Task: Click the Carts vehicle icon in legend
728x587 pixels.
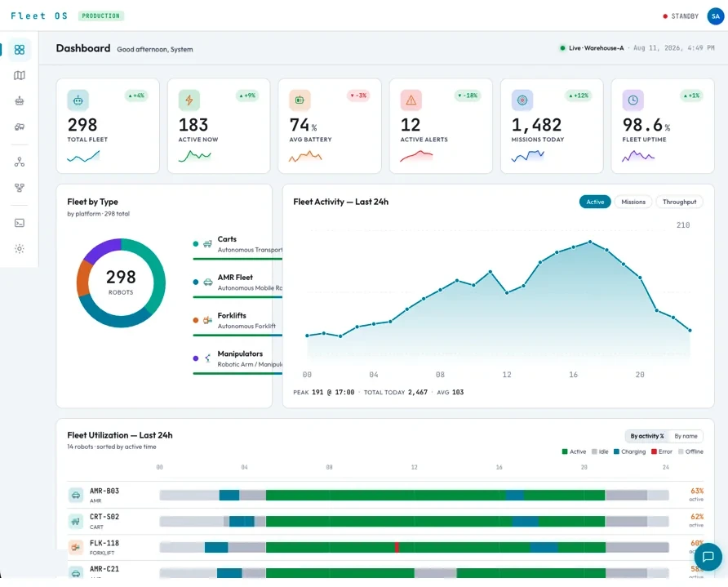Action: pos(207,244)
